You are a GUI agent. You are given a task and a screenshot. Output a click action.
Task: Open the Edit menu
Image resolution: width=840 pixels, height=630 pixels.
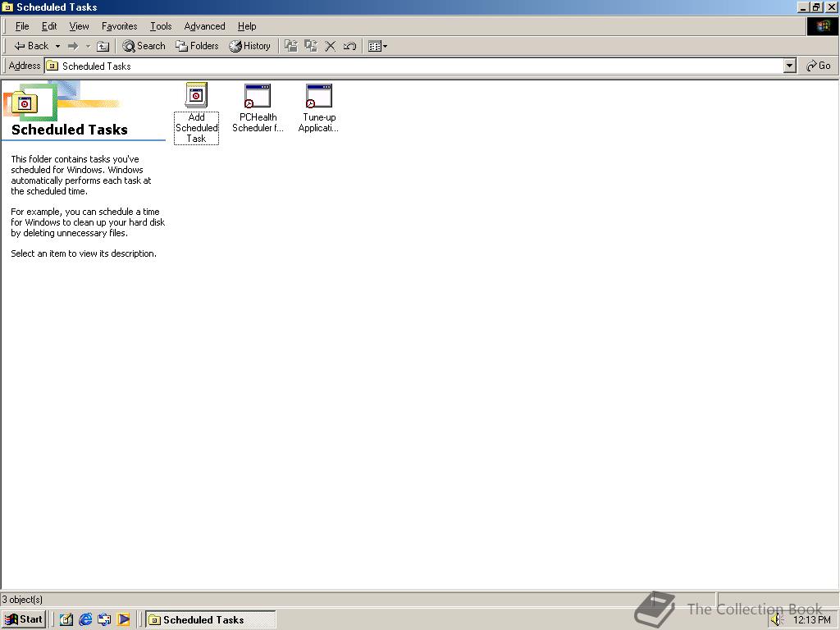point(49,26)
